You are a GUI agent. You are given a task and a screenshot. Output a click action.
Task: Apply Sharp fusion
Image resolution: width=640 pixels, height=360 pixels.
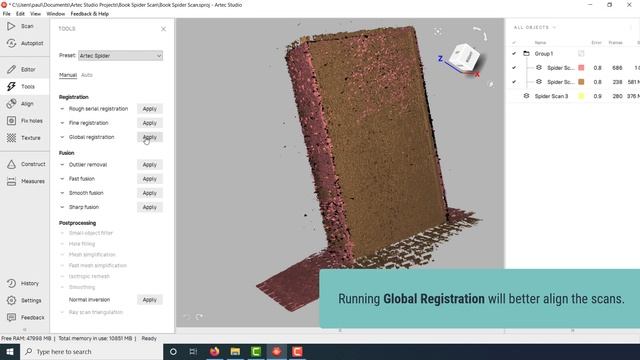click(150, 207)
